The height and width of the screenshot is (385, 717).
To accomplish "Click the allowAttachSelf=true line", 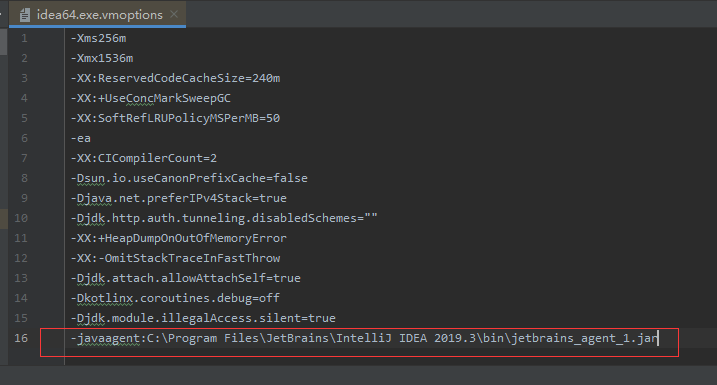I will (186, 278).
